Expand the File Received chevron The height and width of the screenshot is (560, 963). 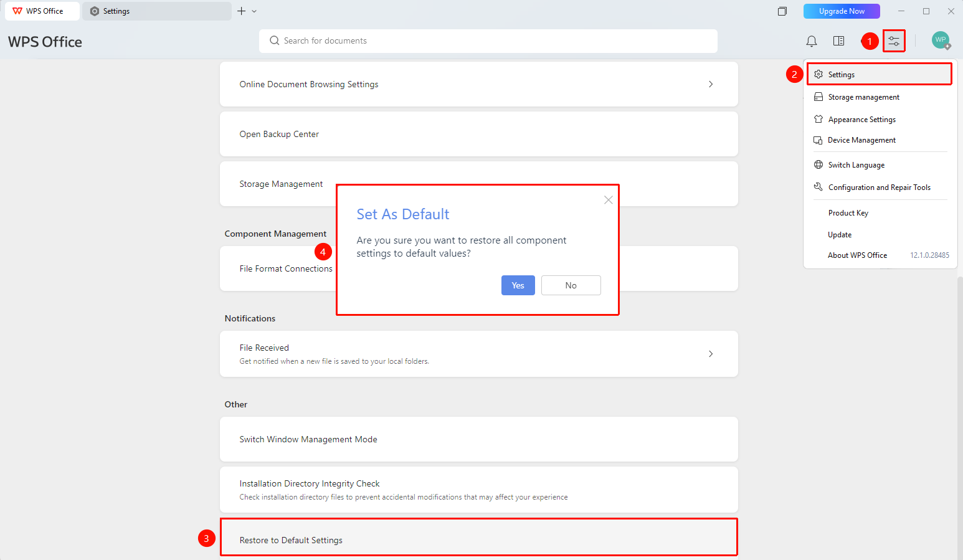[x=711, y=354]
